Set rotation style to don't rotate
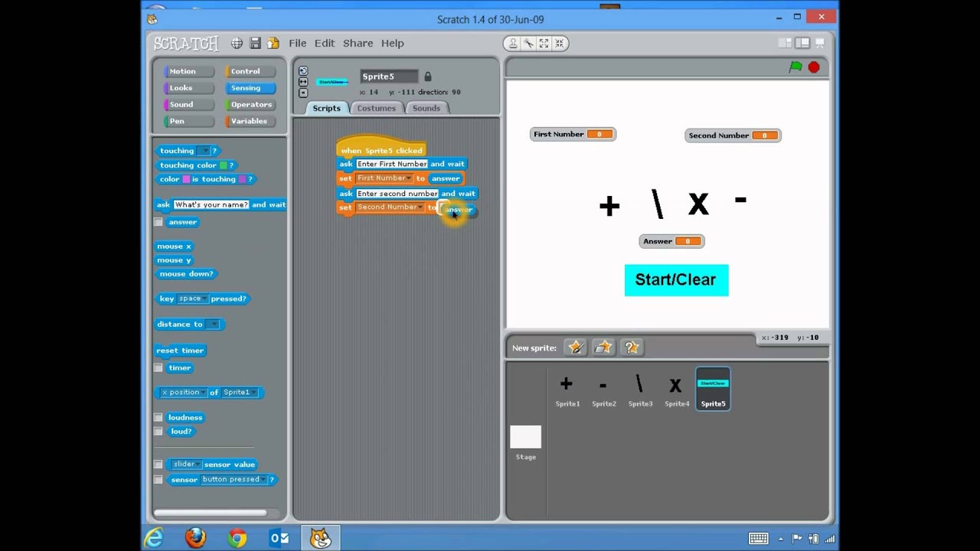This screenshot has height=551, width=980. (x=303, y=93)
